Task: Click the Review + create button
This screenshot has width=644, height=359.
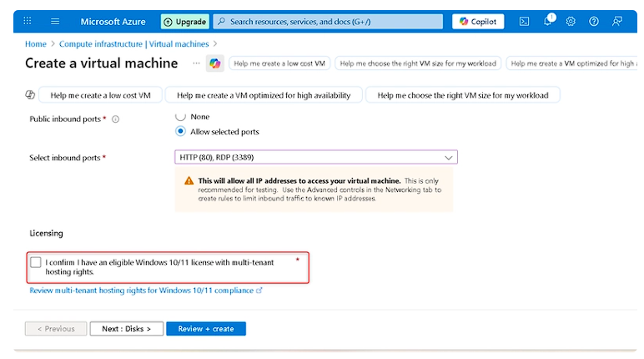Action: (206, 329)
